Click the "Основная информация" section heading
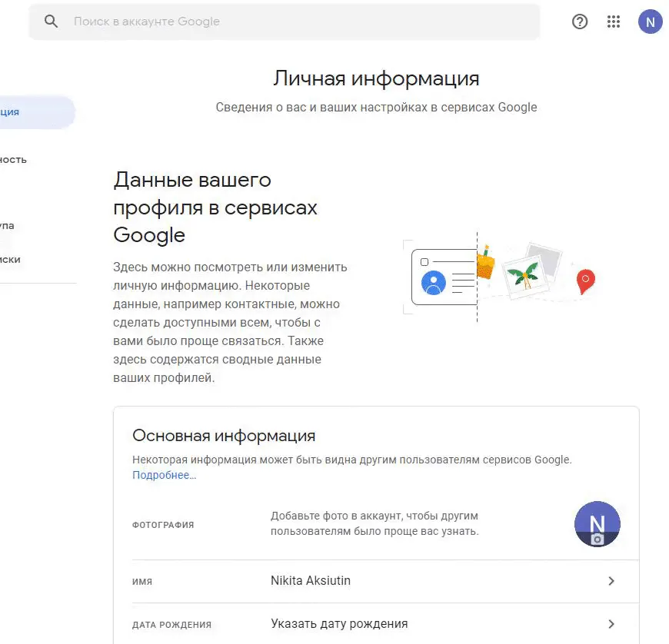Screen dimensions: 669x644 [x=224, y=436]
